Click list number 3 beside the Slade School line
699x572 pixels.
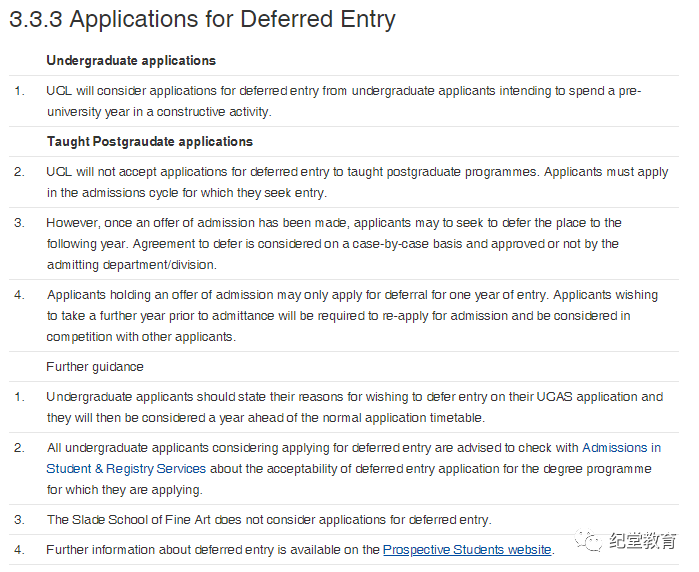coord(19,519)
